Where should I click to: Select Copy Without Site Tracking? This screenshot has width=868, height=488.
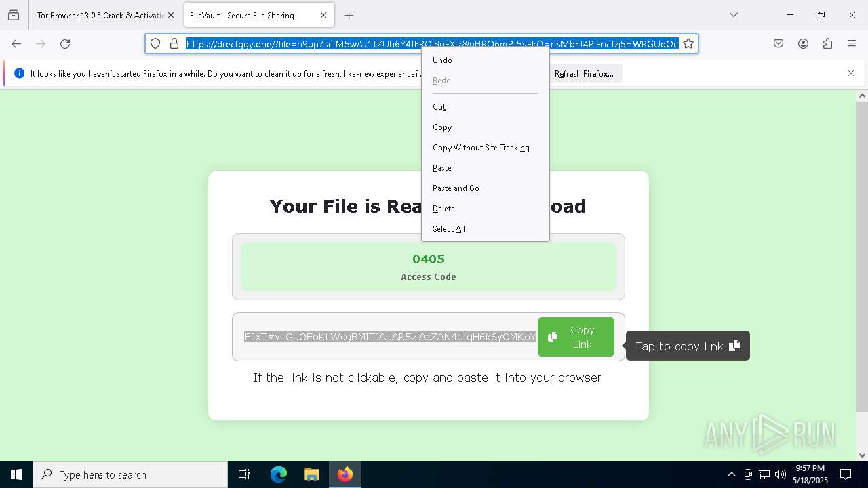[x=486, y=148]
